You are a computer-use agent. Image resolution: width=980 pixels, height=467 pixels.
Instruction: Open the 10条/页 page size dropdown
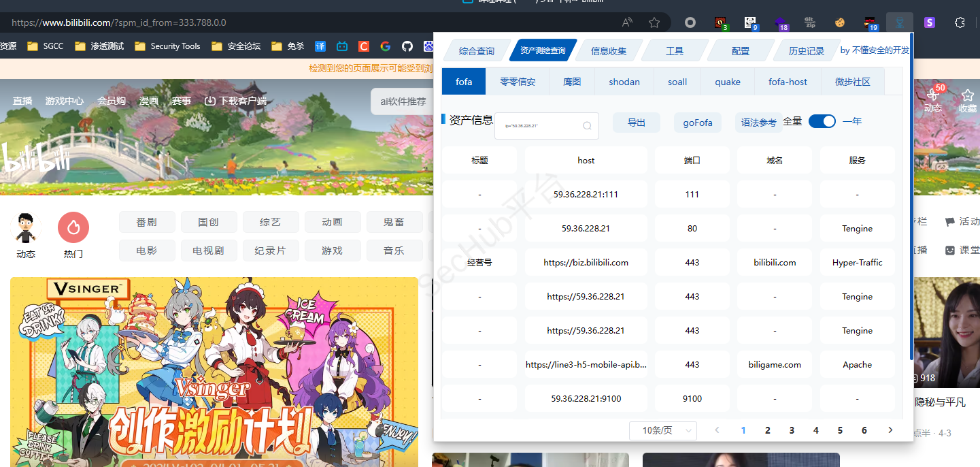click(x=663, y=430)
